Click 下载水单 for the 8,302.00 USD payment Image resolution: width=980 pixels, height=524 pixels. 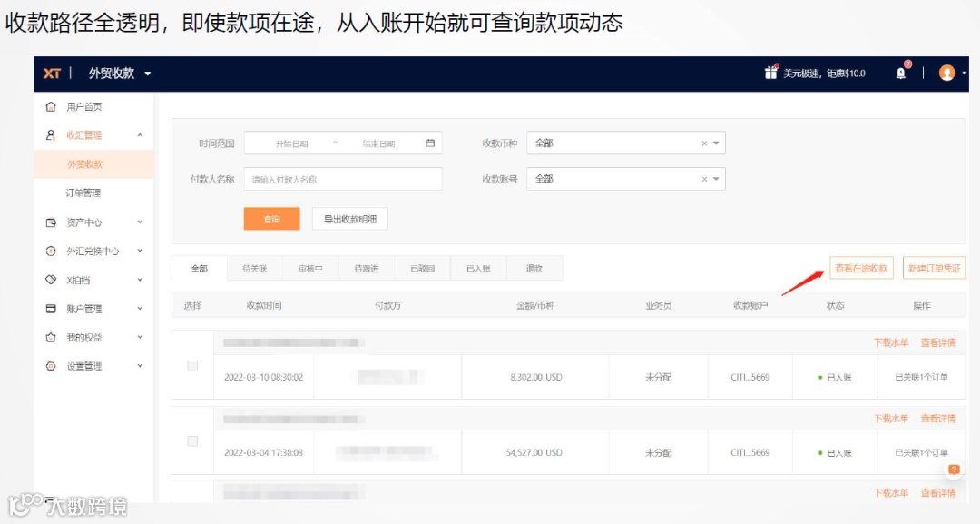coord(891,342)
